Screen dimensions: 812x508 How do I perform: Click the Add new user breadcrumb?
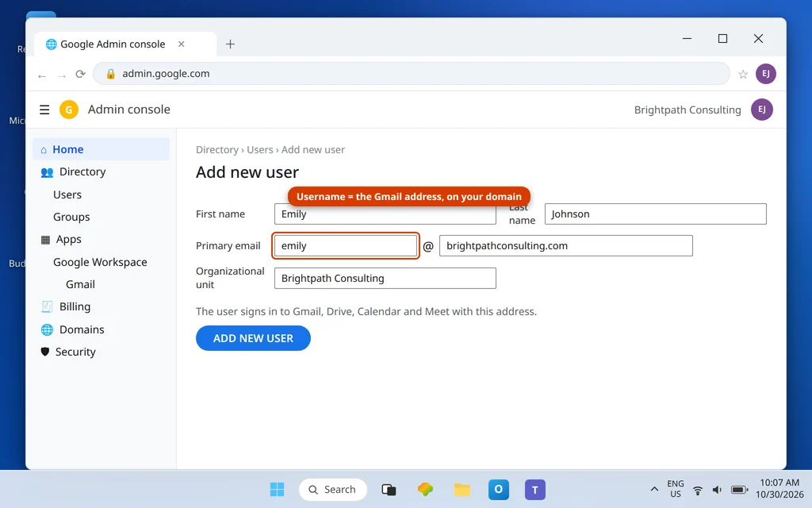coord(312,150)
